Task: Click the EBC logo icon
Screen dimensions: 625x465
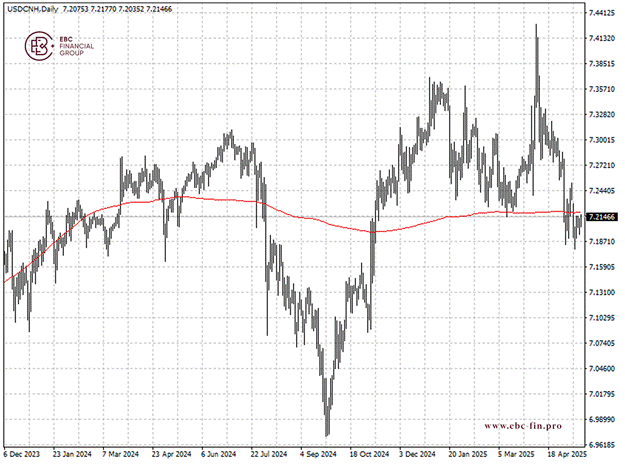Action: coord(38,46)
